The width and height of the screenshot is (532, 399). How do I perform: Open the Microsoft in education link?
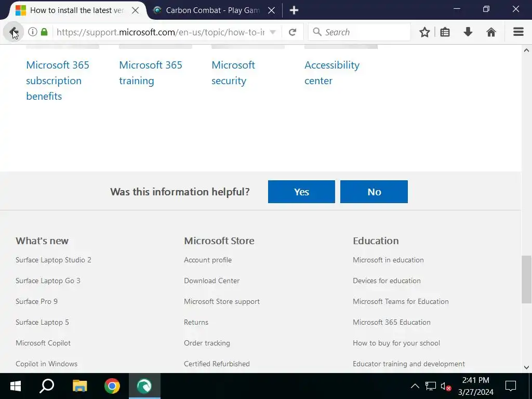coord(388,260)
